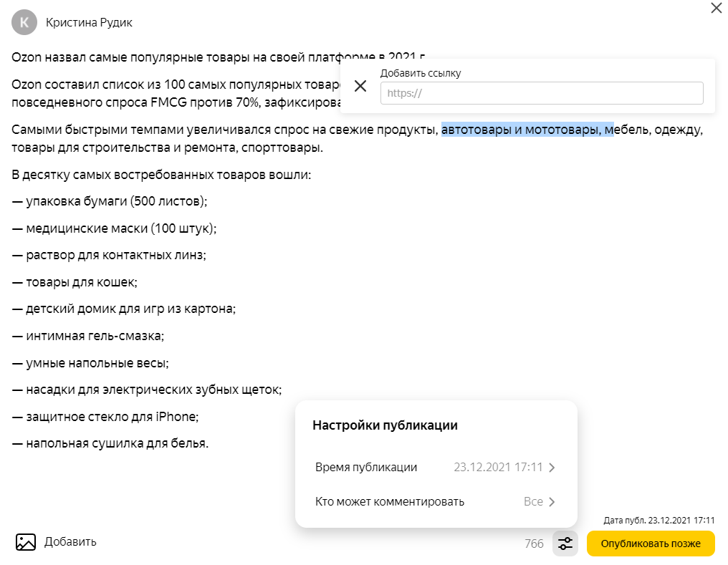The height and width of the screenshot is (565, 728).
Task: Click the 766 character counter
Action: tap(534, 544)
